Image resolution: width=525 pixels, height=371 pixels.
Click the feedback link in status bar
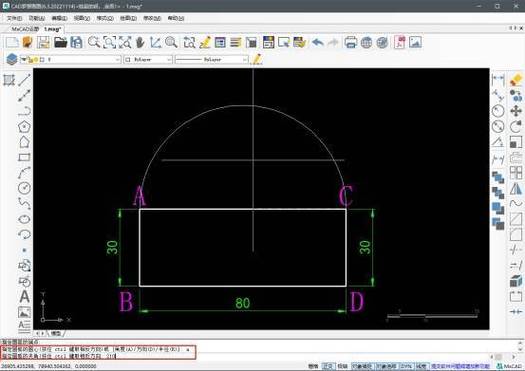coord(460,366)
